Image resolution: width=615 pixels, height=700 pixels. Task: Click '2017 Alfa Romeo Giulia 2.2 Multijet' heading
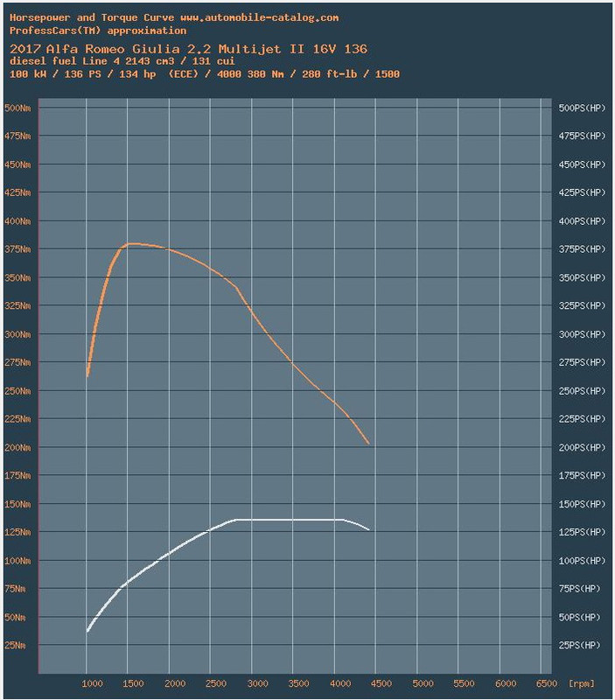188,49
